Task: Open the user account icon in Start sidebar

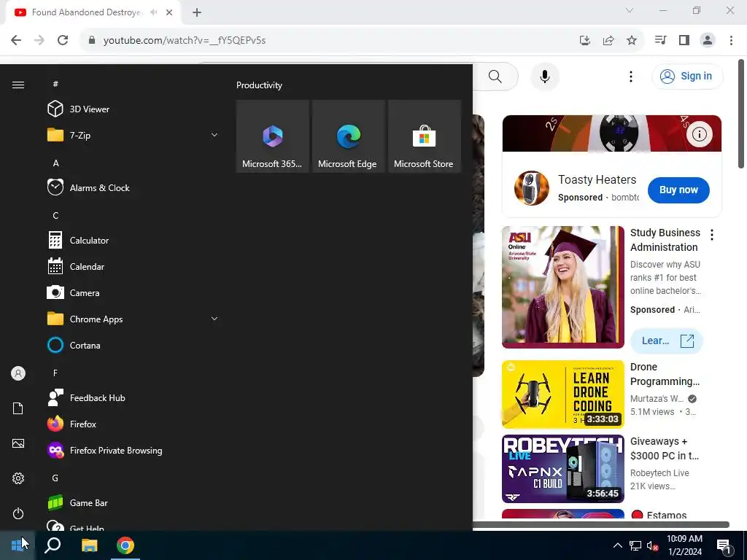Action: point(18,373)
